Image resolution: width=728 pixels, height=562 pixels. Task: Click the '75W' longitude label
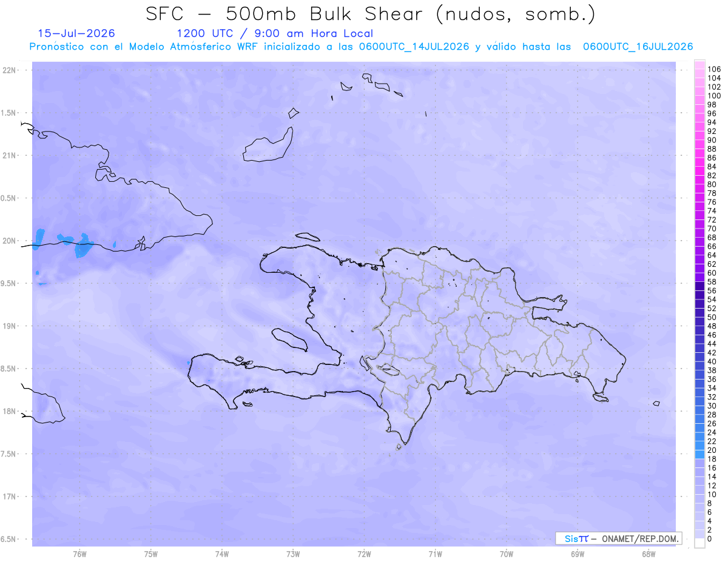pos(150,554)
